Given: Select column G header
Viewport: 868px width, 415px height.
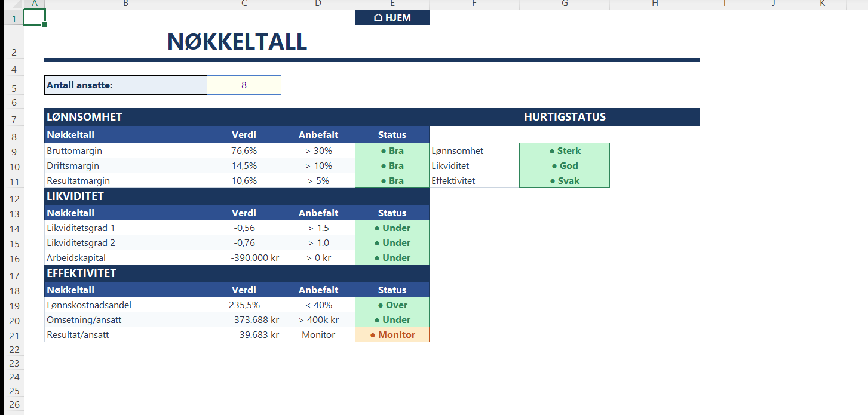Looking at the screenshot, I should click(x=565, y=4).
